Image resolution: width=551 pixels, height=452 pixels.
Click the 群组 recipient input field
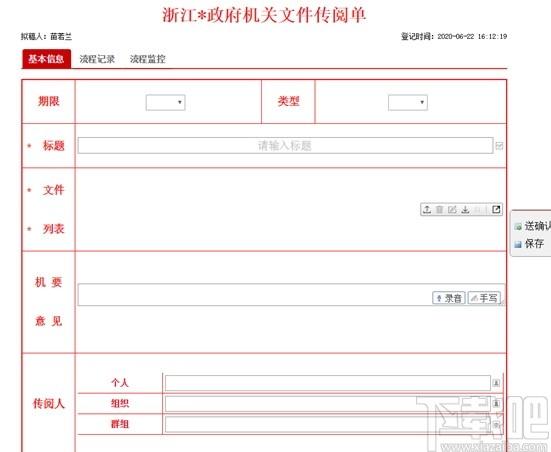(328, 424)
